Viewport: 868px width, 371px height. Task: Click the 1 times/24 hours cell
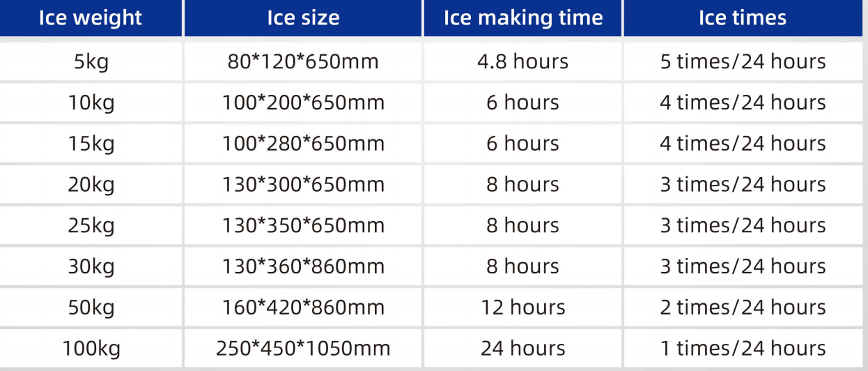pyautogui.click(x=743, y=348)
